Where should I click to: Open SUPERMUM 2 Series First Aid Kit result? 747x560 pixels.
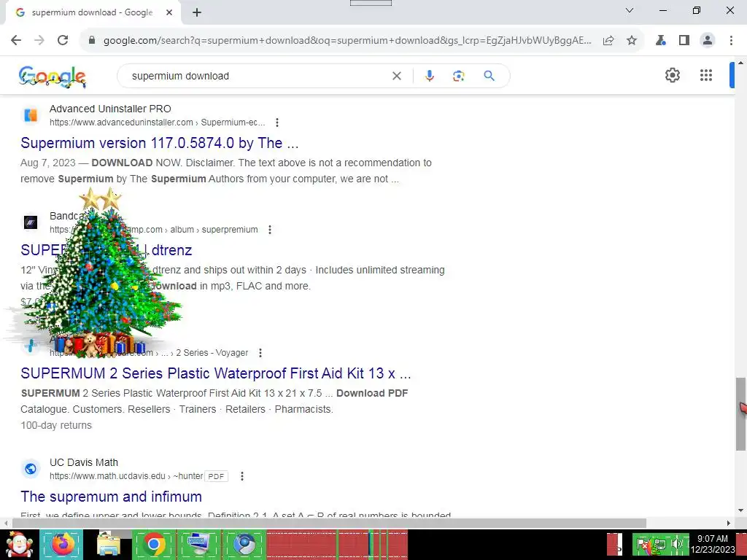(x=215, y=373)
